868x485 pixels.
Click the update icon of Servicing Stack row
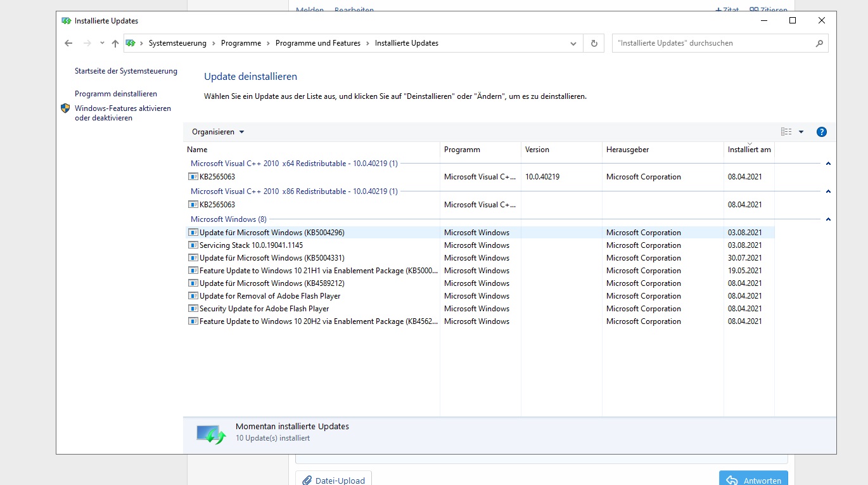pos(193,245)
